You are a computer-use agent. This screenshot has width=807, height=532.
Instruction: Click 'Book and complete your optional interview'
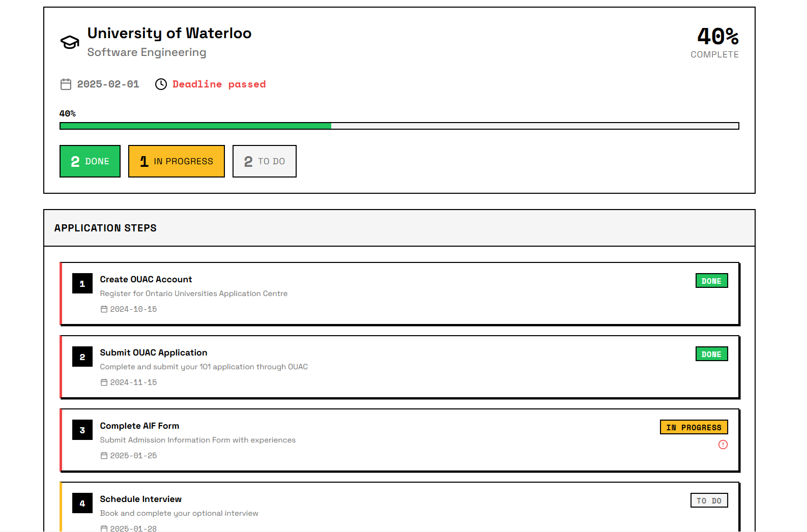click(x=179, y=513)
